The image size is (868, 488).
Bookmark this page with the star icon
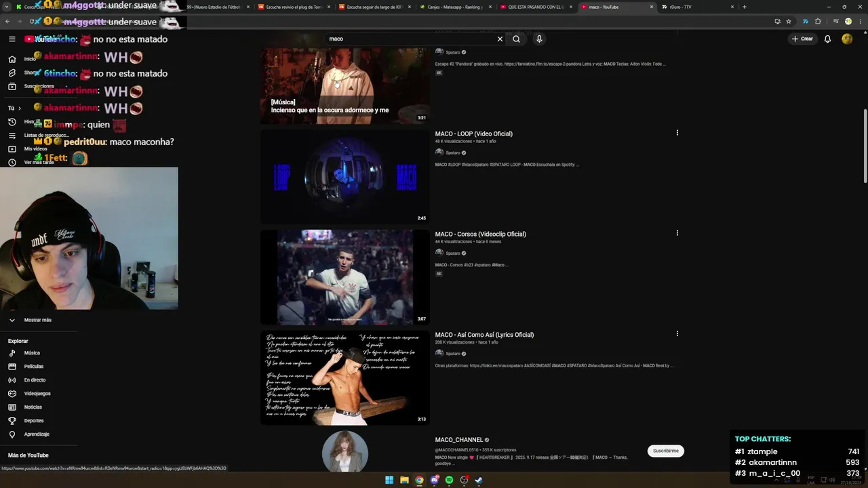tap(789, 21)
